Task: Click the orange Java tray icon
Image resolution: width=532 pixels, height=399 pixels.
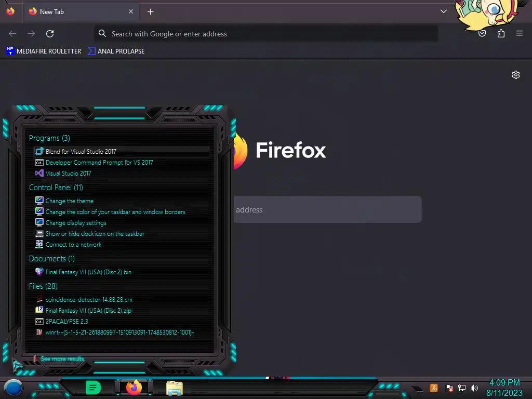Action: [x=433, y=388]
